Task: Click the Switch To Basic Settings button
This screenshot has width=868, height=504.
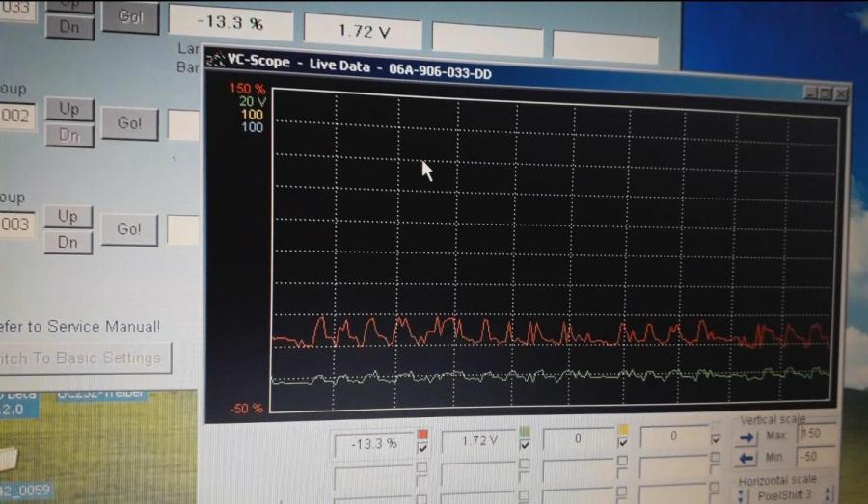Action: click(84, 358)
